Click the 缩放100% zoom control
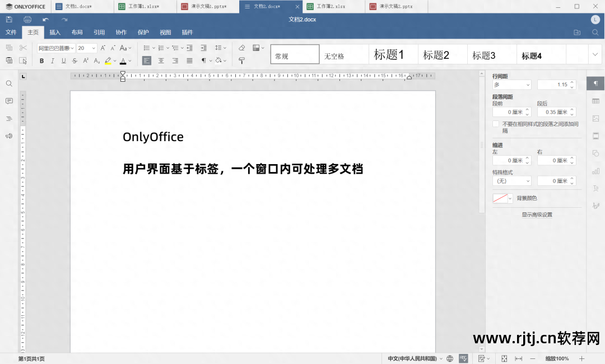This screenshot has width=605, height=364. pos(557,358)
